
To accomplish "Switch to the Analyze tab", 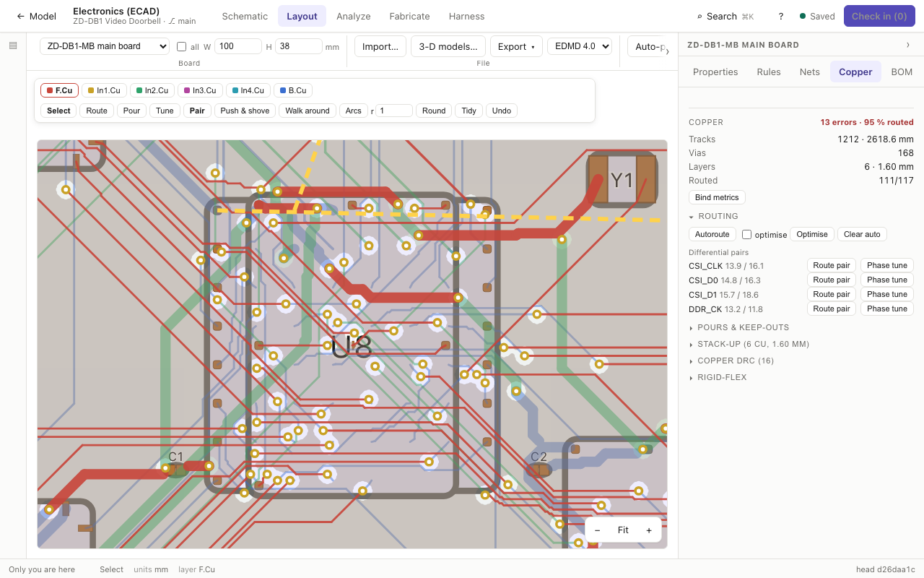I will point(354,16).
